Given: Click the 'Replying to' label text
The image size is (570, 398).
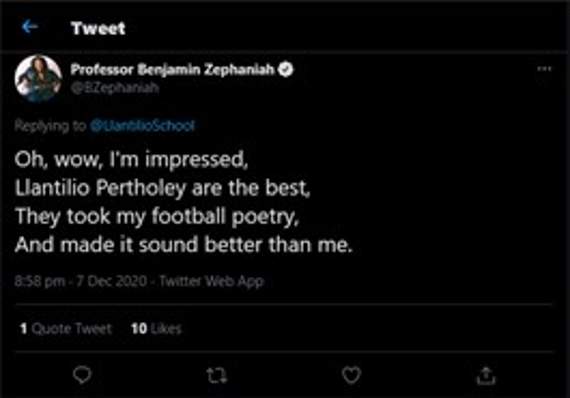Looking at the screenshot, I should (x=50, y=126).
